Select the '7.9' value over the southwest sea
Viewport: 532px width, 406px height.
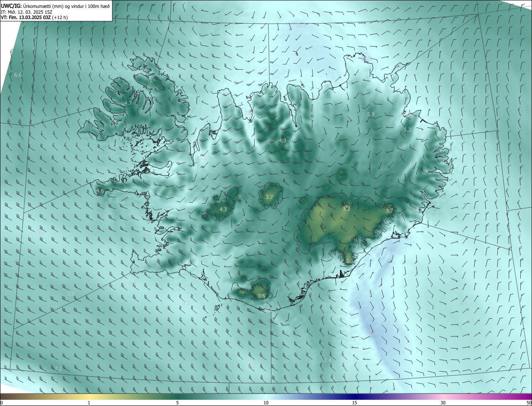pos(71,294)
